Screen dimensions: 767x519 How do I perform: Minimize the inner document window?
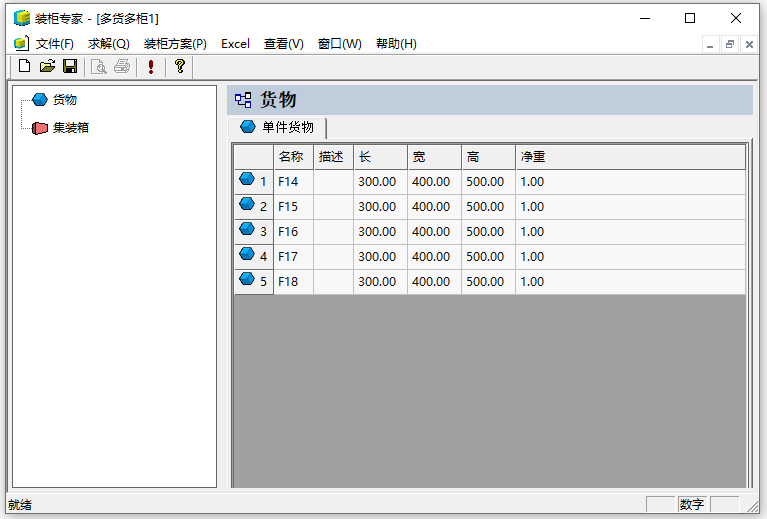710,45
